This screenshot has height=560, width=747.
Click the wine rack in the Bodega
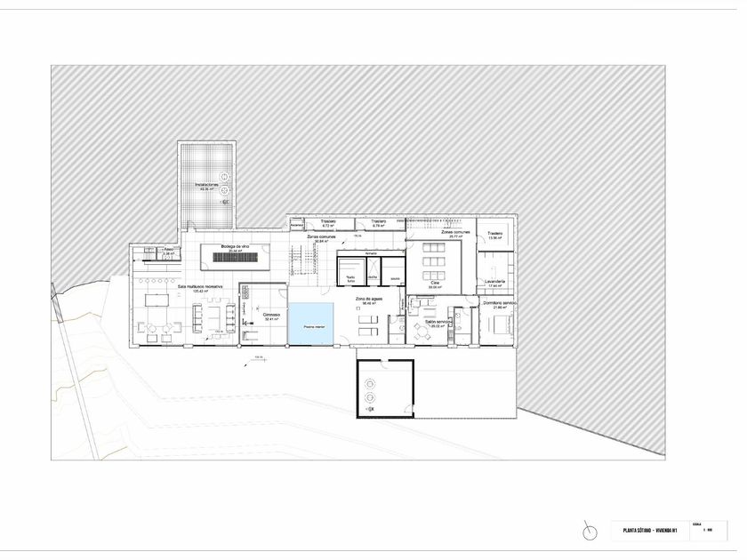(236, 258)
